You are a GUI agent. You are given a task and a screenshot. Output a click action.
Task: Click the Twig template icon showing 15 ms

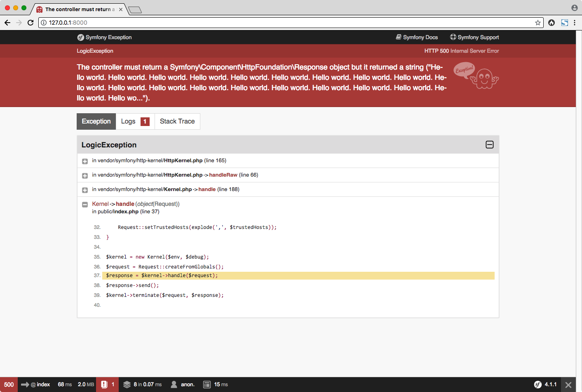click(207, 385)
